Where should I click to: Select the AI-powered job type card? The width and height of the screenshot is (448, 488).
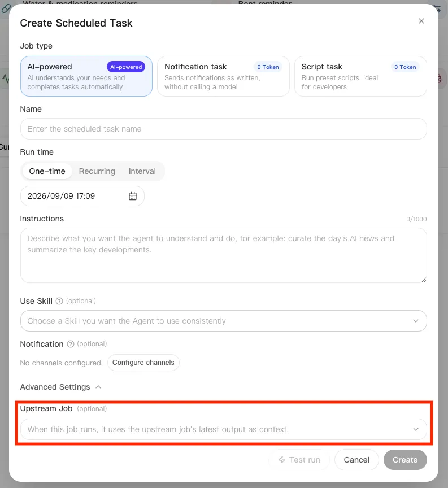[86, 76]
